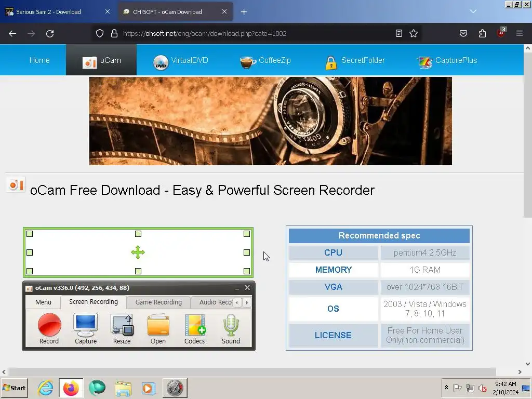Click bottom-right resize handle of capture area
Image resolution: width=532 pixels, height=399 pixels.
[x=247, y=271]
